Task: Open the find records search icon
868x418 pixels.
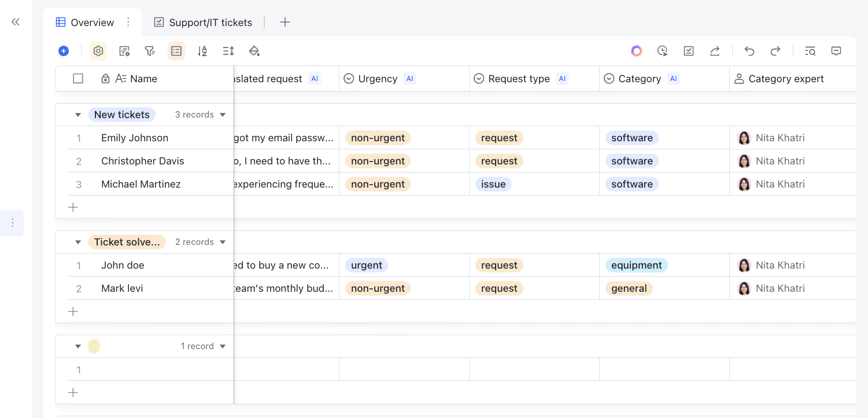Action: (x=810, y=51)
